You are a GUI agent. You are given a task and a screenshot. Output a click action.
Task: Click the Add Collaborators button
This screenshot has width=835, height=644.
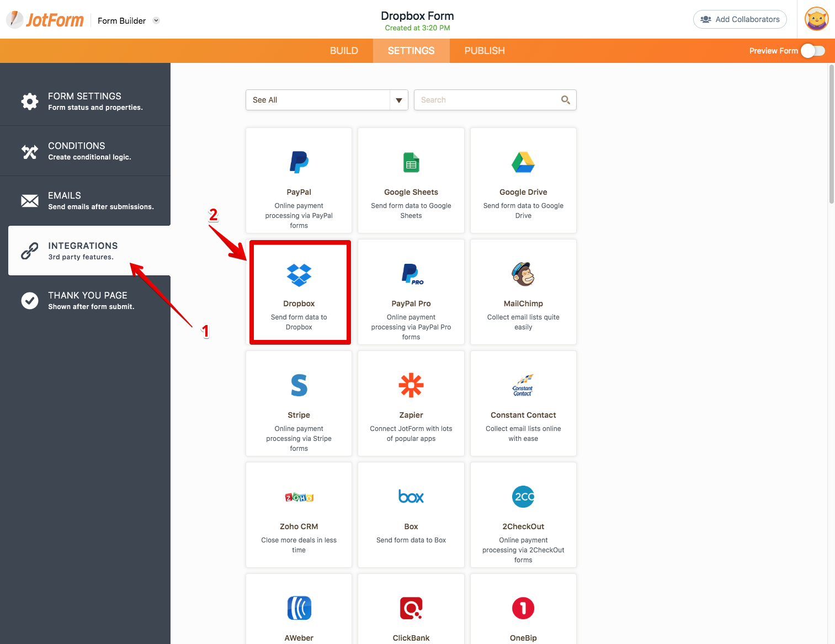740,19
